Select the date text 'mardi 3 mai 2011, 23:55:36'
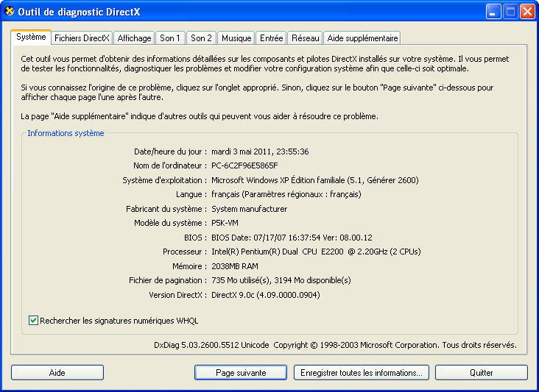Image resolution: width=539 pixels, height=392 pixels. coord(260,152)
